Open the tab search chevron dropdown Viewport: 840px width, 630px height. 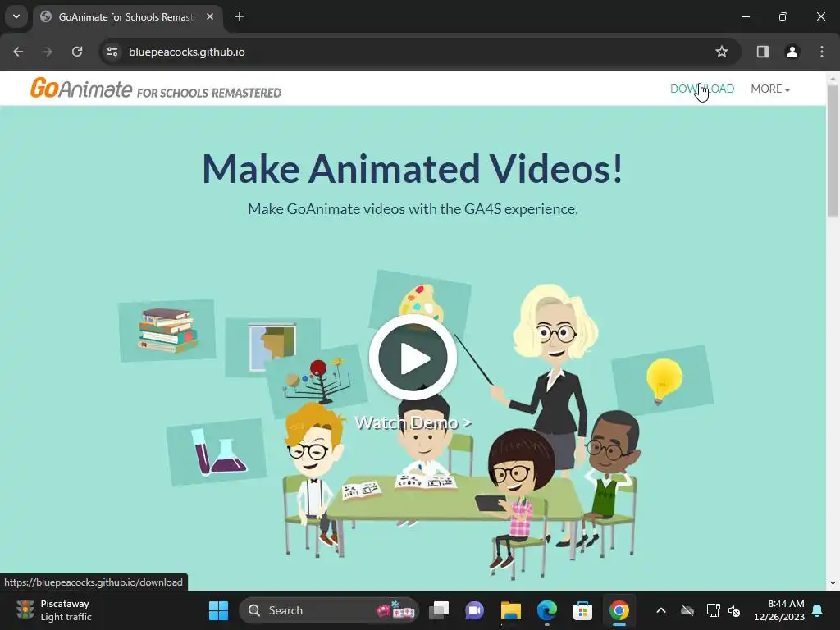coord(16,16)
